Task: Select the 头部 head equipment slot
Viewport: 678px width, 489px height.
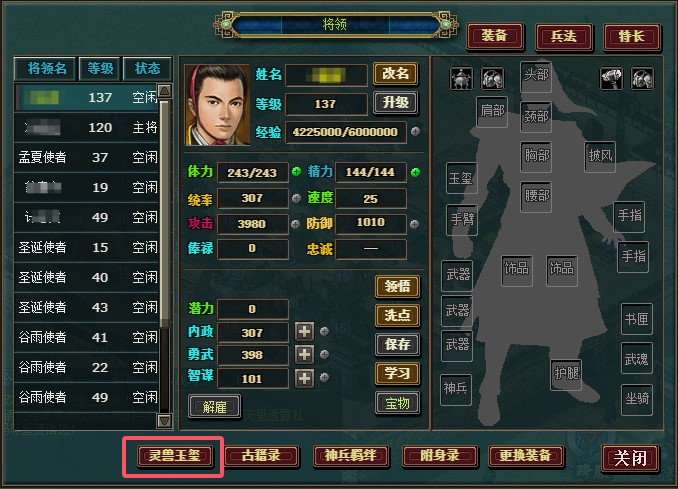Action: tap(536, 76)
